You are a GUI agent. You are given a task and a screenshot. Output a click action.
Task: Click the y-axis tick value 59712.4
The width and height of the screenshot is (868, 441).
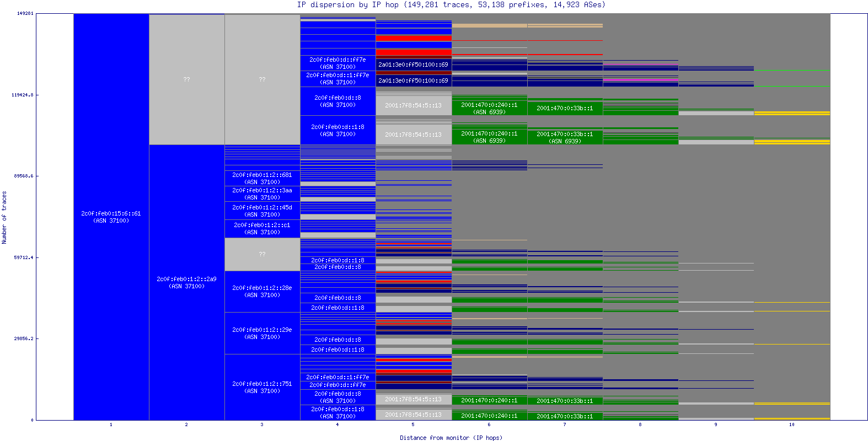tap(24, 257)
